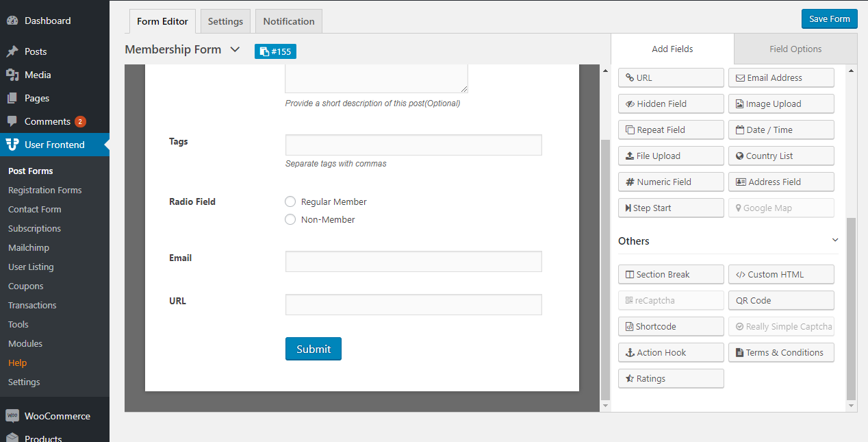
Task: Click the Media icon in sidebar
Action: point(12,75)
